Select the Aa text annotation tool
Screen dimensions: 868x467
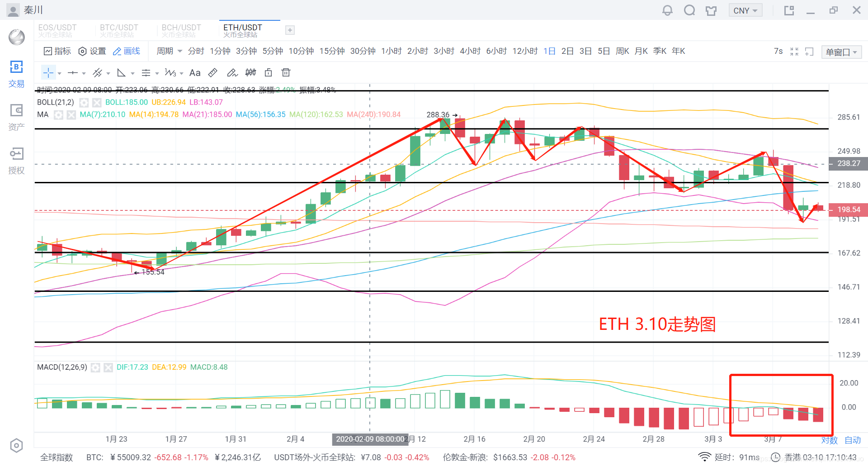coord(195,73)
